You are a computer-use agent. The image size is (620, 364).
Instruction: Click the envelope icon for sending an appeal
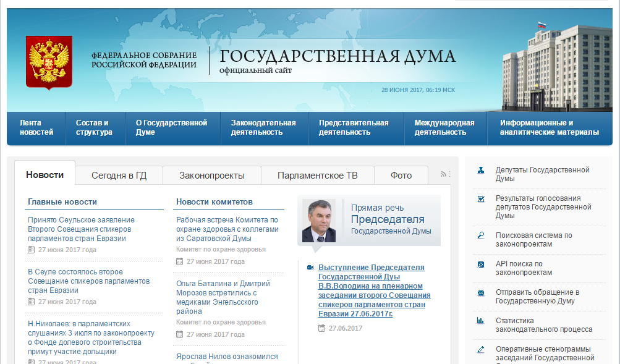click(481, 293)
